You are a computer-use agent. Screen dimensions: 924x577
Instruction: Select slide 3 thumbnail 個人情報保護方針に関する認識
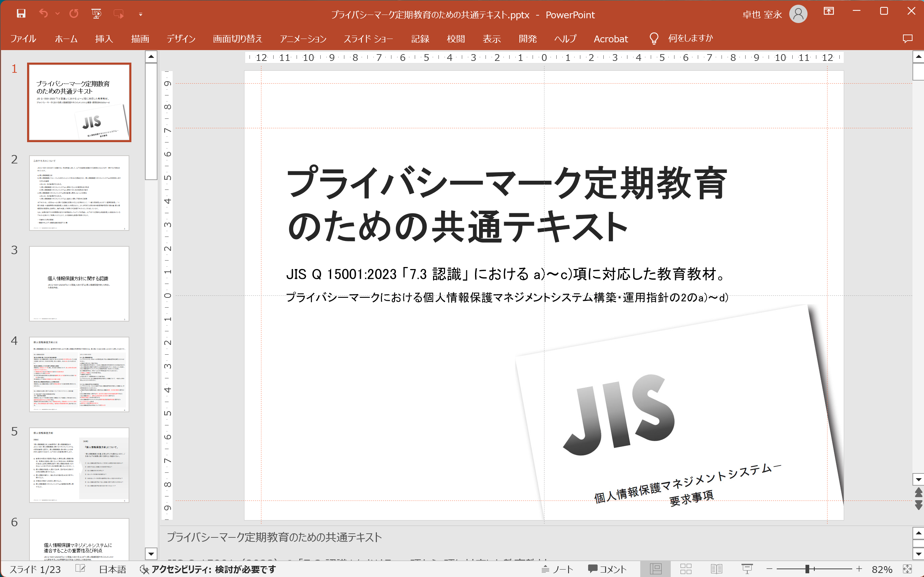(79, 284)
